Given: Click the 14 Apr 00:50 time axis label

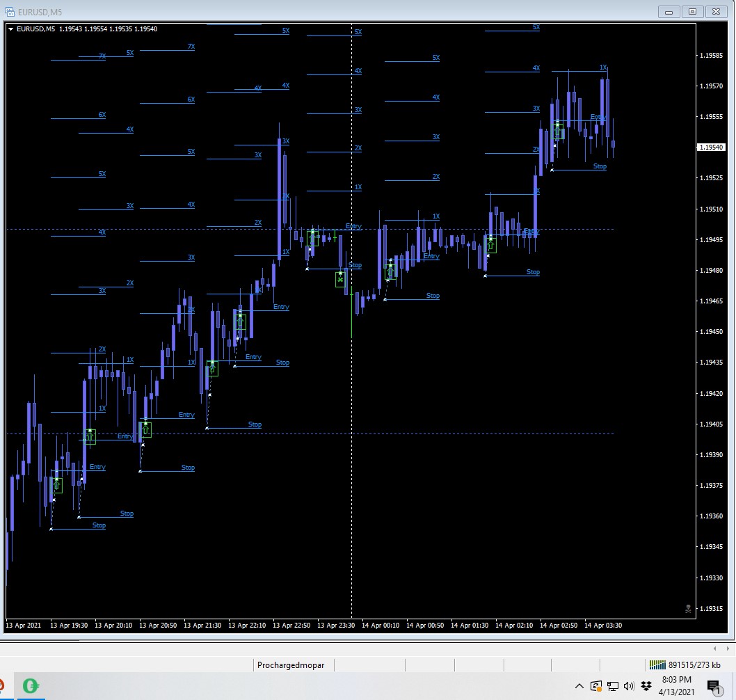Looking at the screenshot, I should point(425,626).
